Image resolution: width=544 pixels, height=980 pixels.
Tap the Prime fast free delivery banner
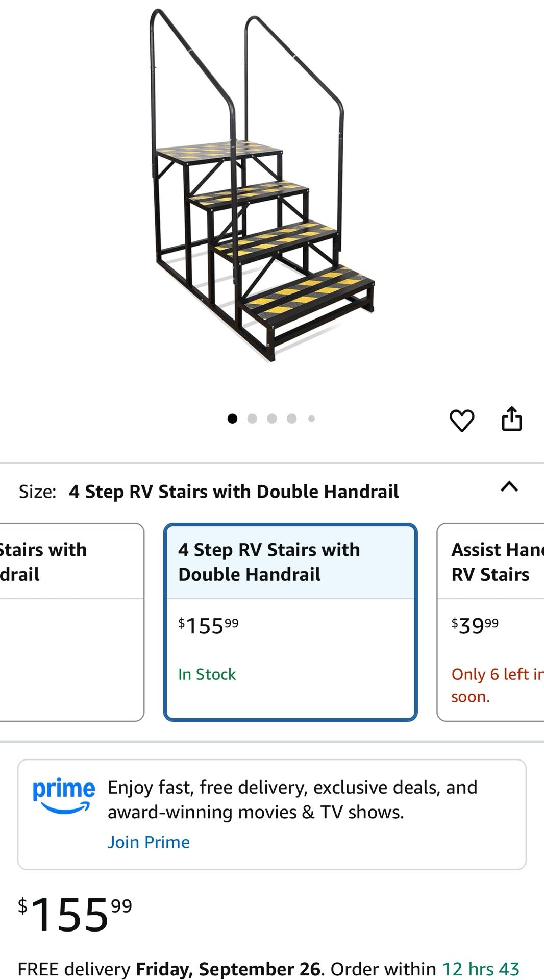coord(292,799)
